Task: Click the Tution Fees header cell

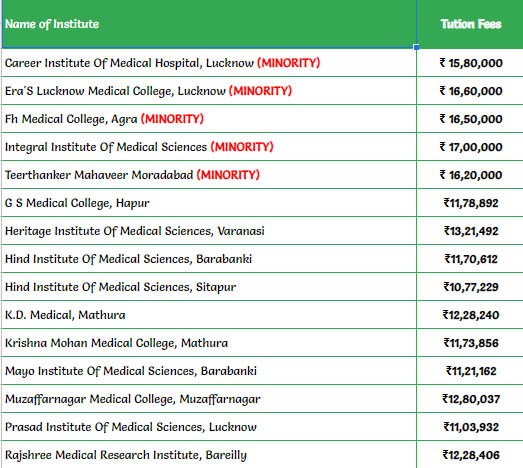Action: coord(470,24)
